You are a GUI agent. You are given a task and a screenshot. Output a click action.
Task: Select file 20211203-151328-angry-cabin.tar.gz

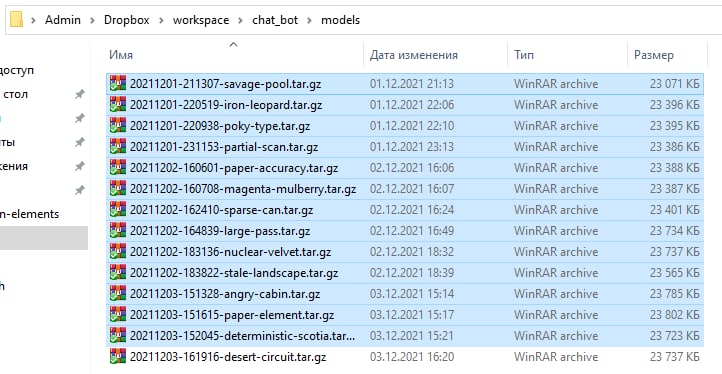[x=225, y=294]
